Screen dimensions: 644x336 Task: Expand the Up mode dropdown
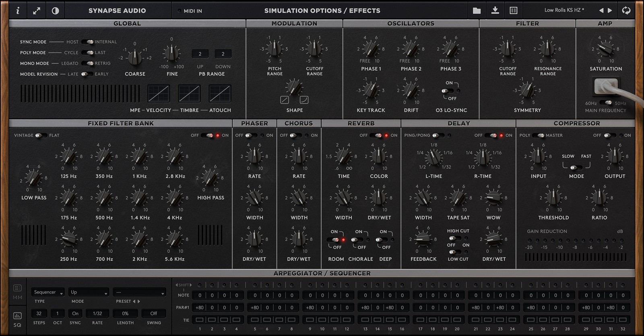[89, 292]
